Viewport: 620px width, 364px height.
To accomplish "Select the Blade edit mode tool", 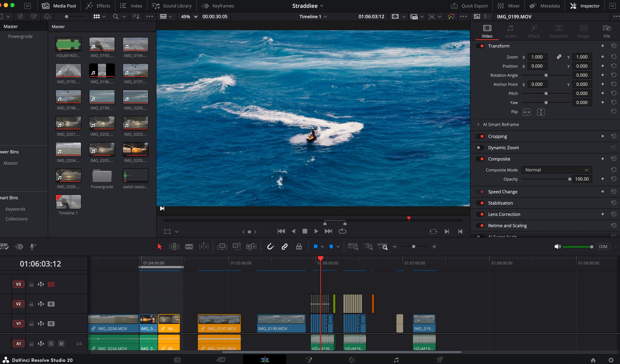I will pos(189,247).
